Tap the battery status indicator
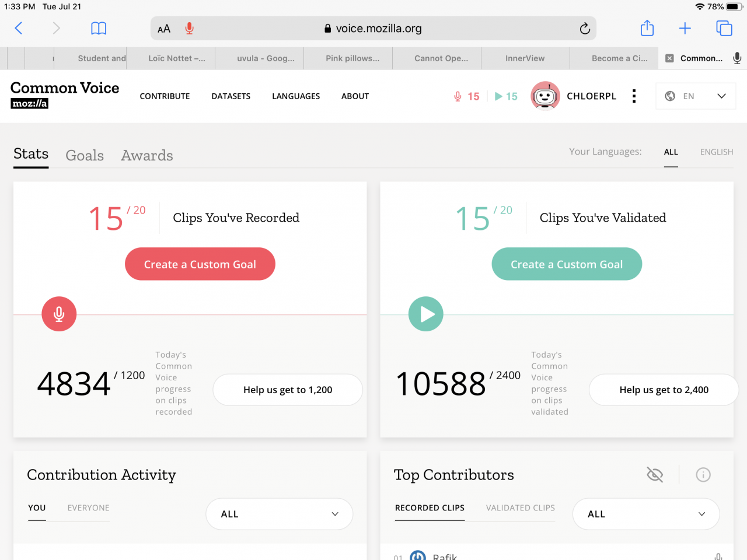Viewport: 747px width, 560px height. click(x=735, y=6)
